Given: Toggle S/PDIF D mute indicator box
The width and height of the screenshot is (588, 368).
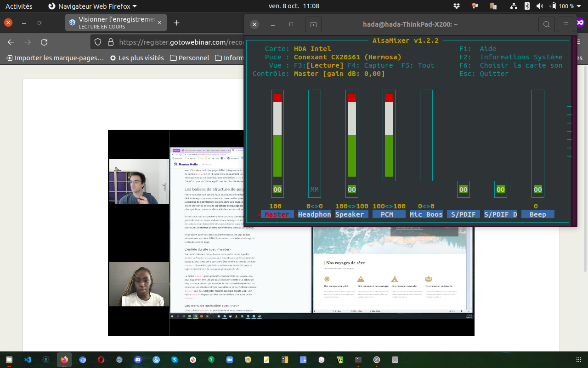Looking at the screenshot, I should point(500,190).
